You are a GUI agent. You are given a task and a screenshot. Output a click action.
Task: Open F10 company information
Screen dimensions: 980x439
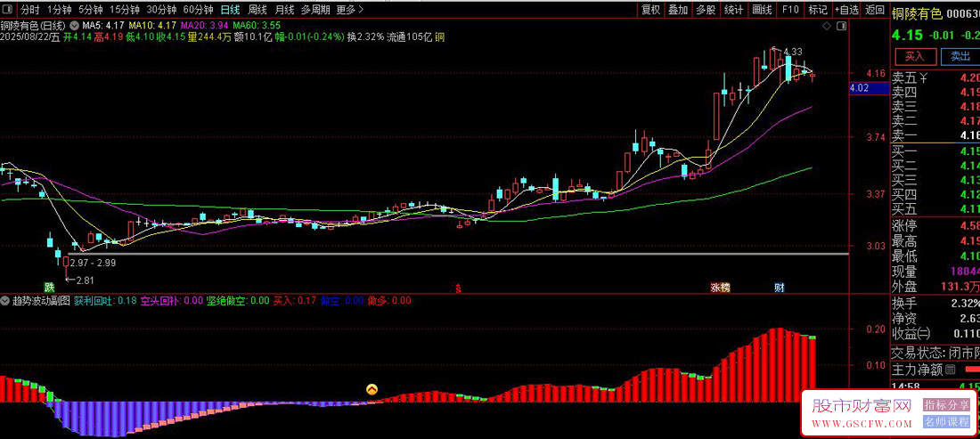click(790, 10)
